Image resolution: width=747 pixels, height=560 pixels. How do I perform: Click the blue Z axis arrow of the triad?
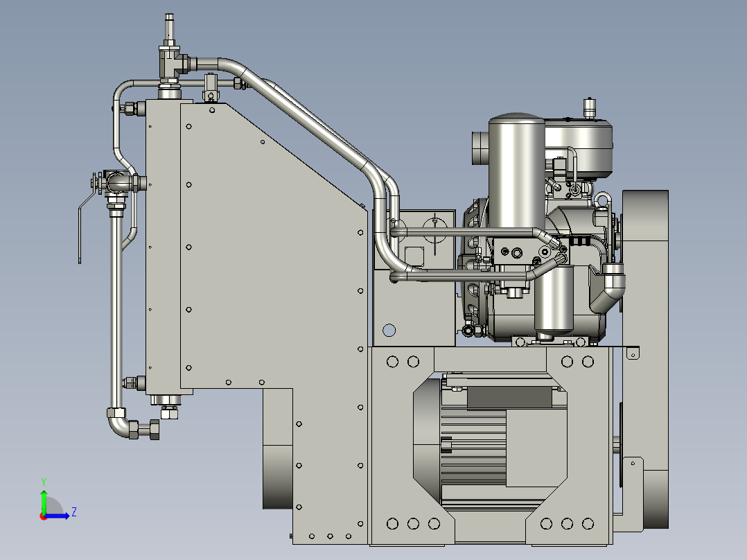click(58, 516)
